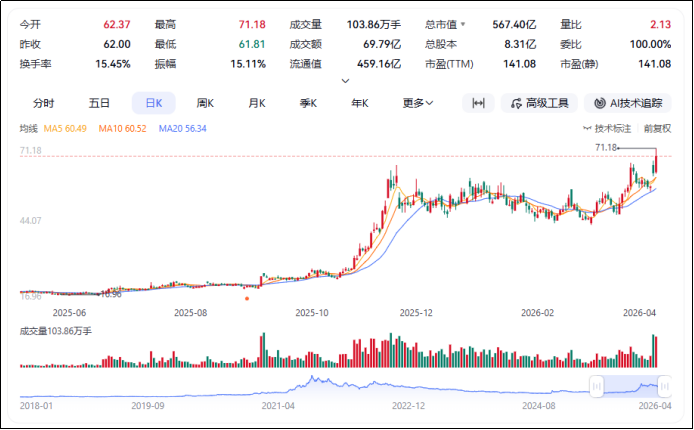
Task: Select the 五日 five-day tab
Action: tap(99, 103)
